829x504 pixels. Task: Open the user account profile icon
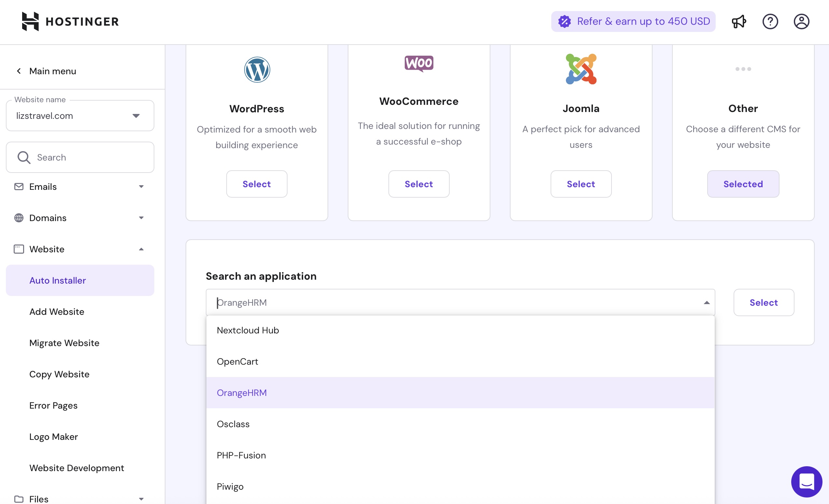pos(801,21)
